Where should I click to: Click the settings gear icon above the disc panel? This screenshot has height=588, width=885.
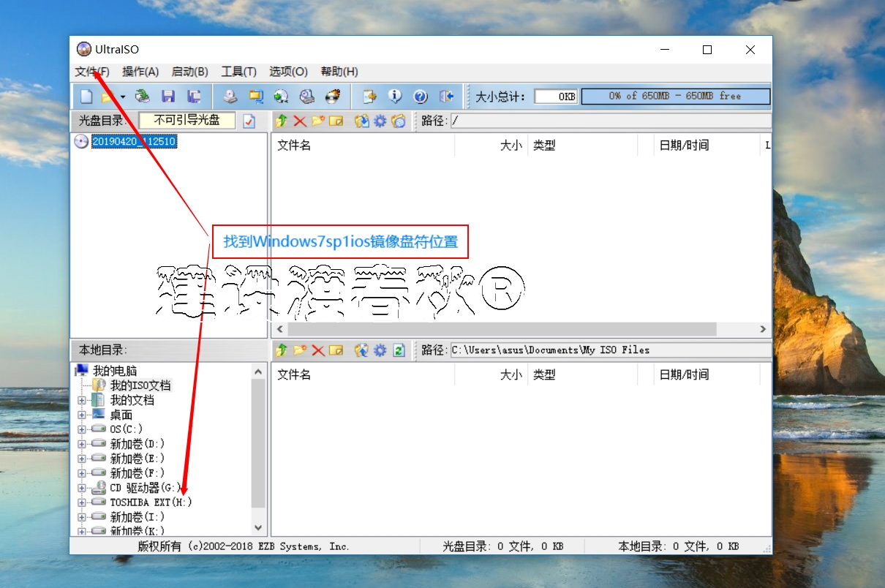click(380, 121)
